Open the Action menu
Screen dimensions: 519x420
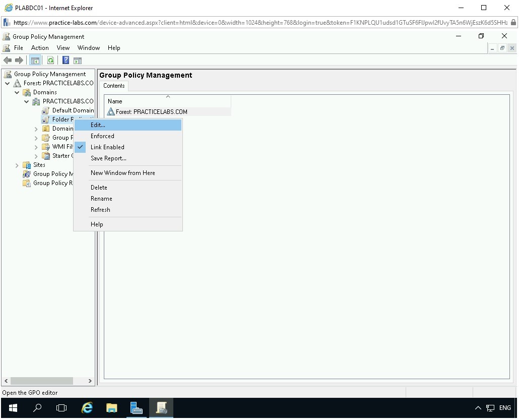pyautogui.click(x=40, y=48)
